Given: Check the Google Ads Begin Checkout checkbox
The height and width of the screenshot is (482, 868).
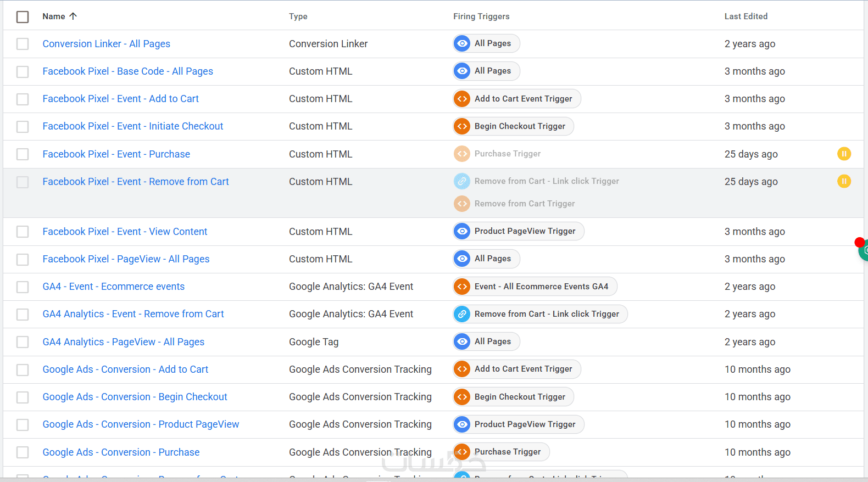Looking at the screenshot, I should coord(23,397).
